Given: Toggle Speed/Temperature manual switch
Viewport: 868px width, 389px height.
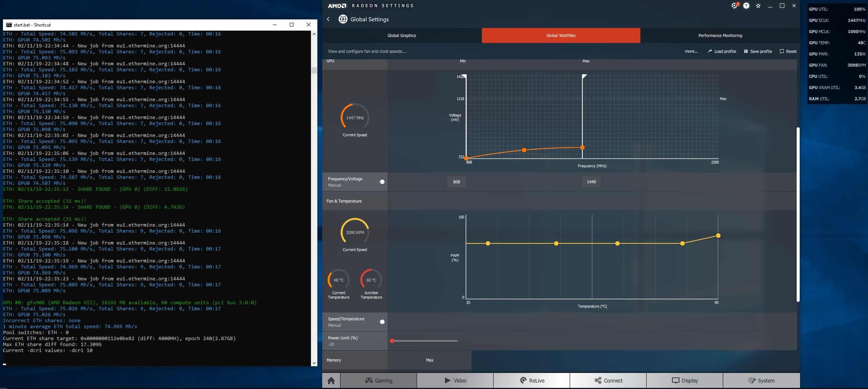Looking at the screenshot, I should (382, 322).
